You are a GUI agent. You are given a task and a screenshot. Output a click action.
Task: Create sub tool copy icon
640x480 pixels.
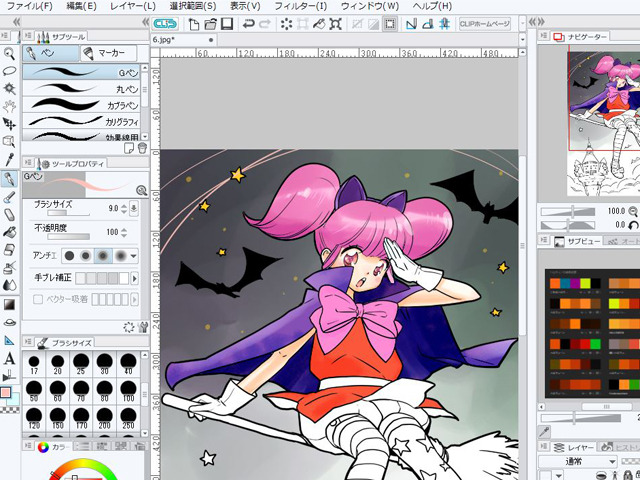129,148
